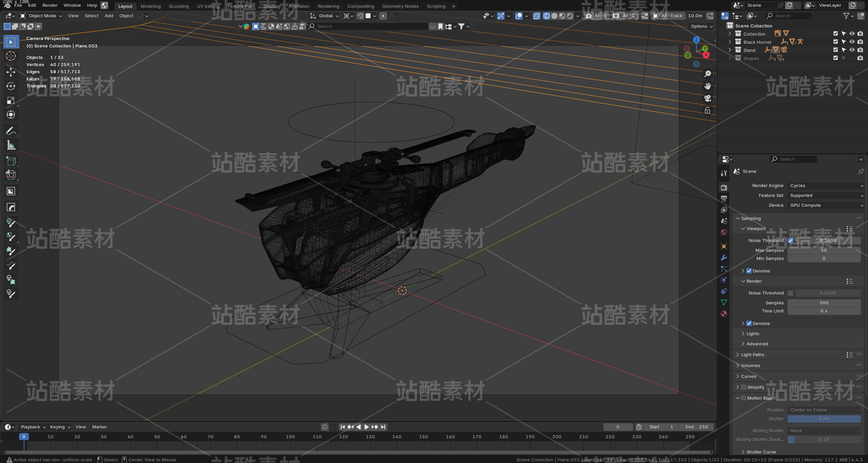
Task: Switch to rendered viewport shading
Action: [x=571, y=16]
